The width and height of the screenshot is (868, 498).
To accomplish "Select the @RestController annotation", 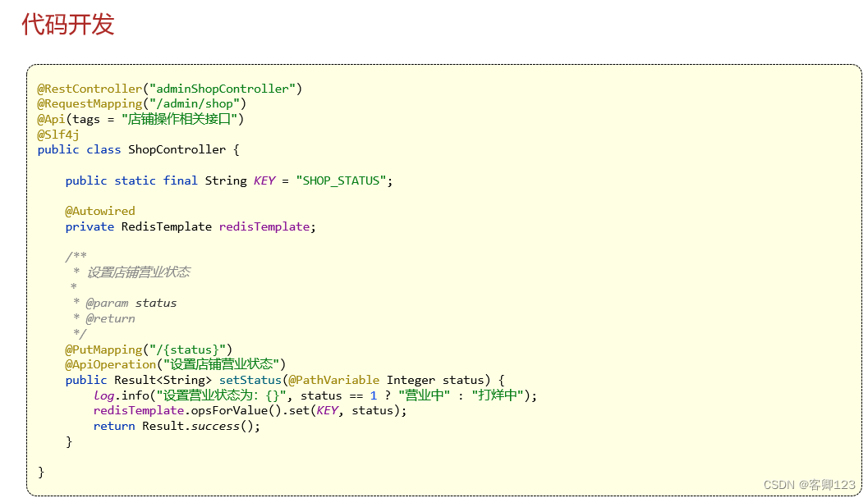I will (90, 88).
